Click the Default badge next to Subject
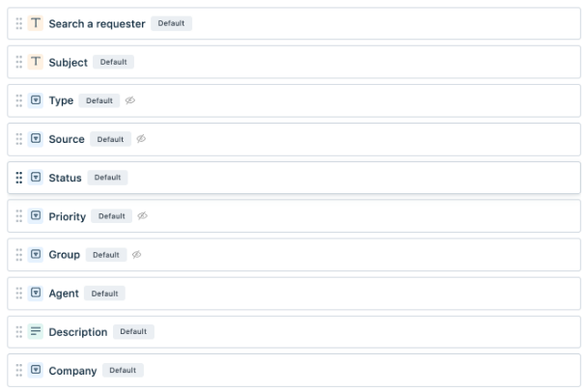This screenshot has width=588, height=392. click(113, 62)
